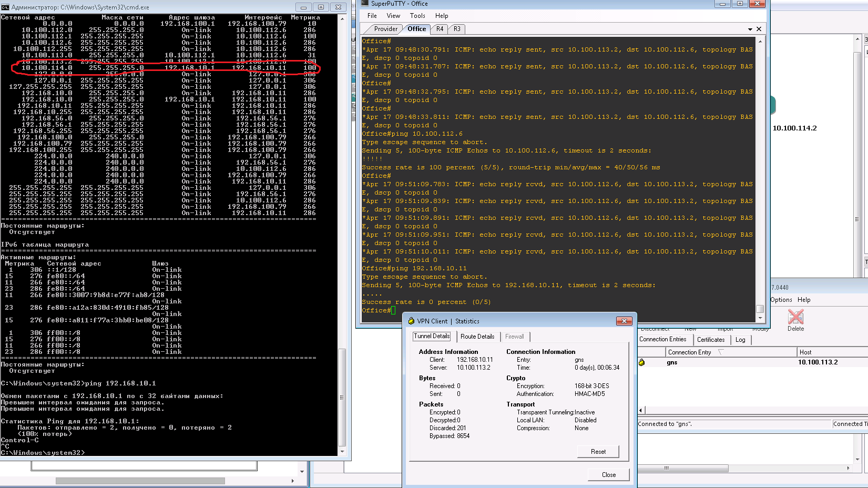Click the VPN Client list scroll-left arrow
Viewport: 868px width, 488px height.
click(641, 410)
